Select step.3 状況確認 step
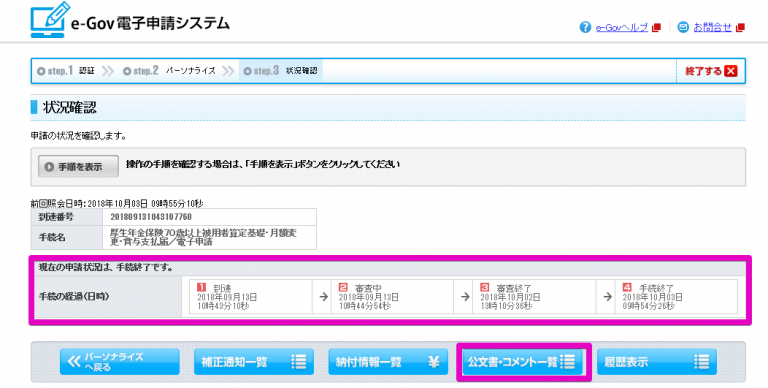Screen dimensions: 768x388 (x=281, y=71)
